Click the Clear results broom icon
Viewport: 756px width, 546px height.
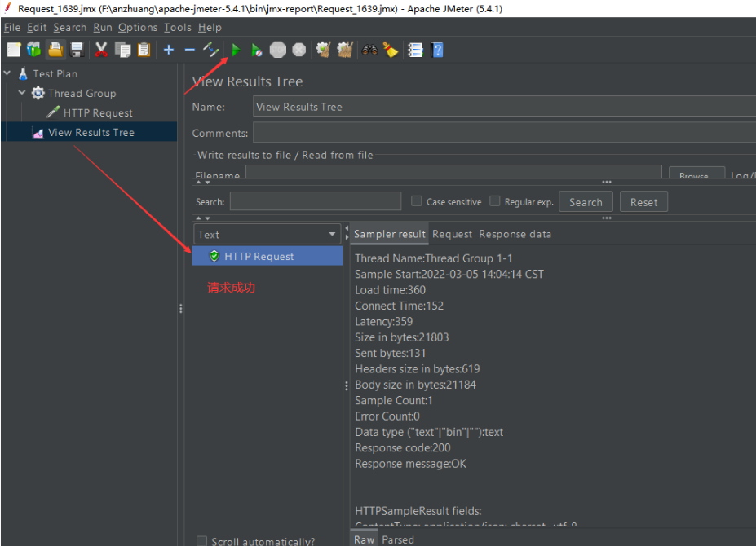[323, 50]
